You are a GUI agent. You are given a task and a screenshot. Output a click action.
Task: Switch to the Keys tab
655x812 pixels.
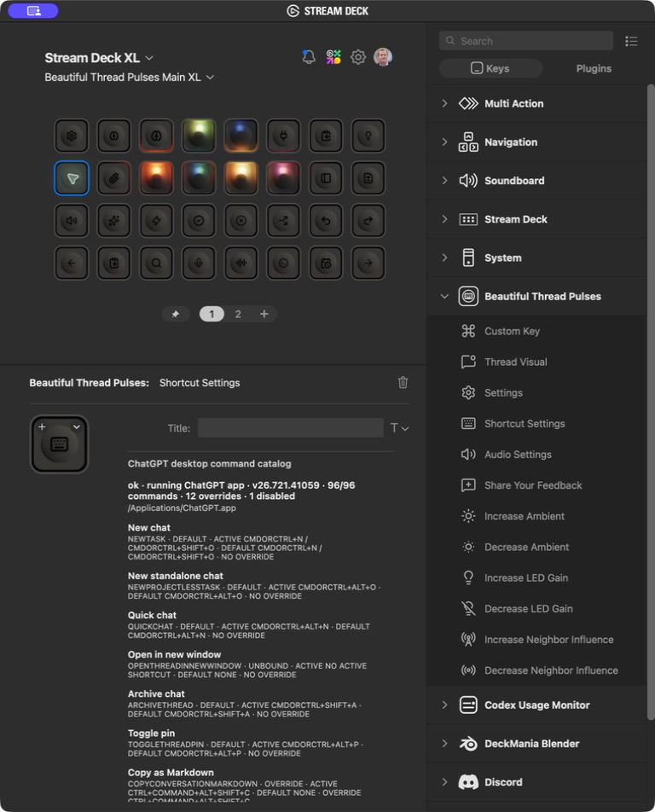pyautogui.click(x=490, y=68)
